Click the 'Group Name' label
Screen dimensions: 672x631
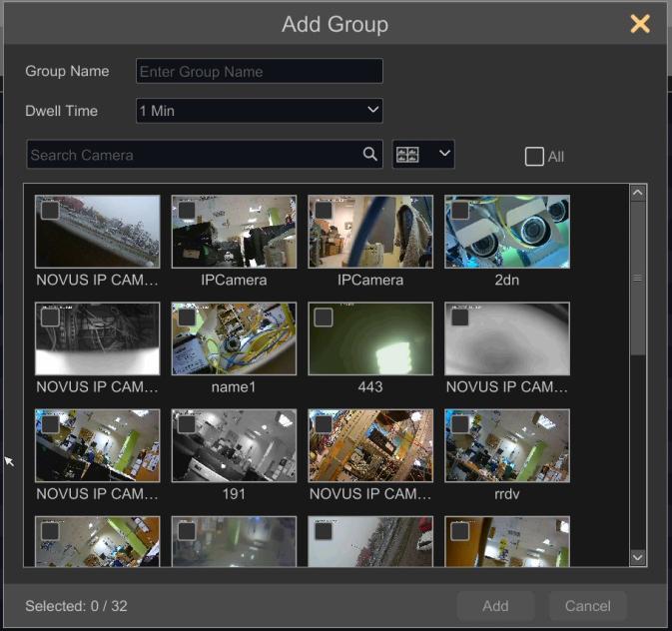pyautogui.click(x=67, y=71)
